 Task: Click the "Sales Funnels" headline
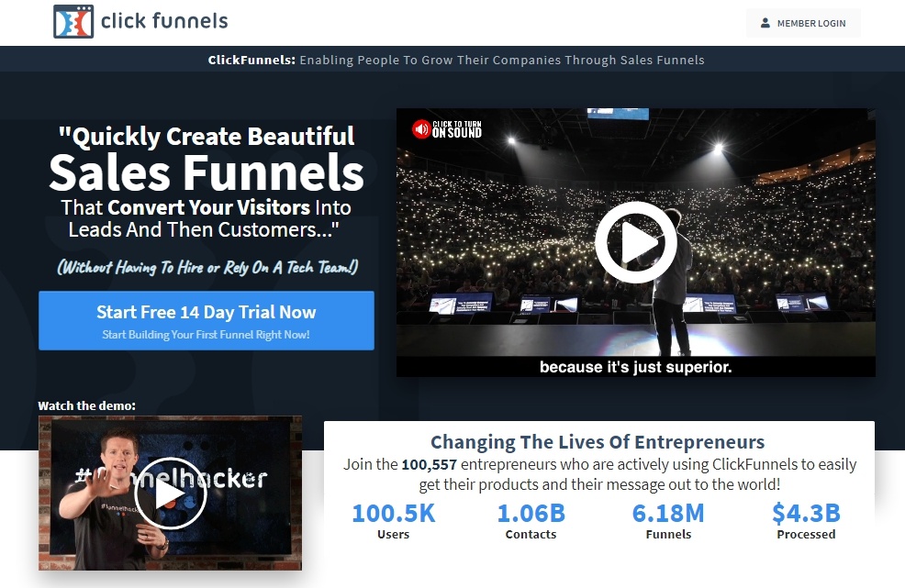pyautogui.click(x=206, y=172)
